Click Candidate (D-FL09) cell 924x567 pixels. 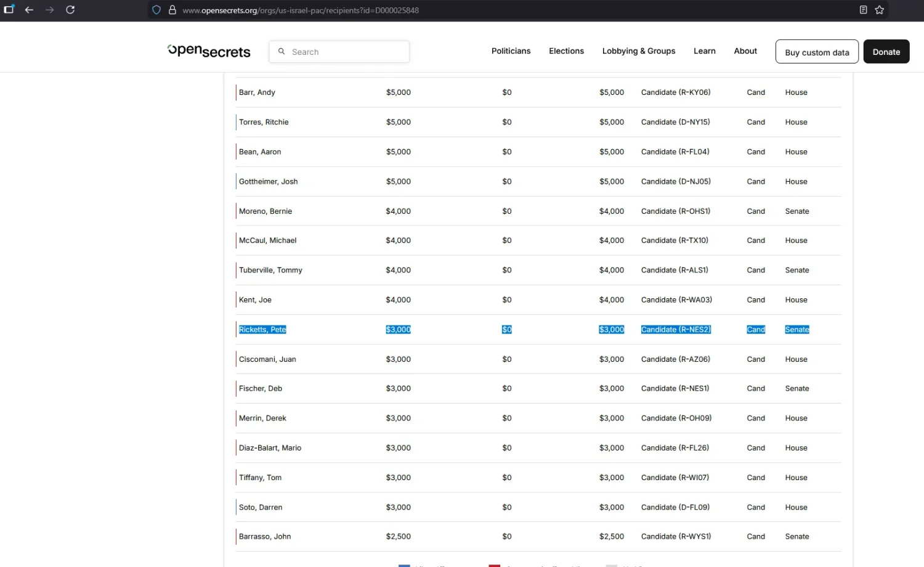click(x=675, y=507)
